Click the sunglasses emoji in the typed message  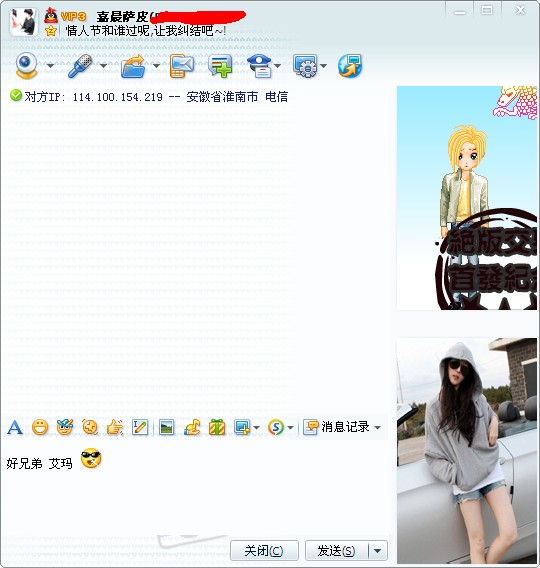(x=91, y=458)
